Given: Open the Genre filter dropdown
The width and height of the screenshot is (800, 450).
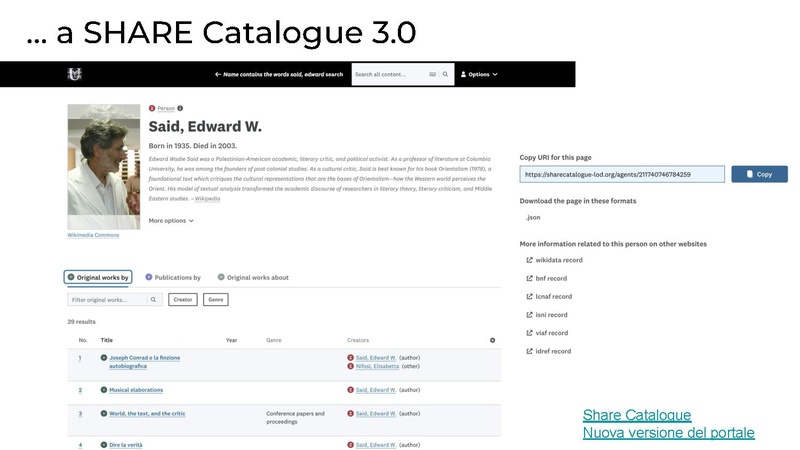Looking at the screenshot, I should tap(216, 299).
